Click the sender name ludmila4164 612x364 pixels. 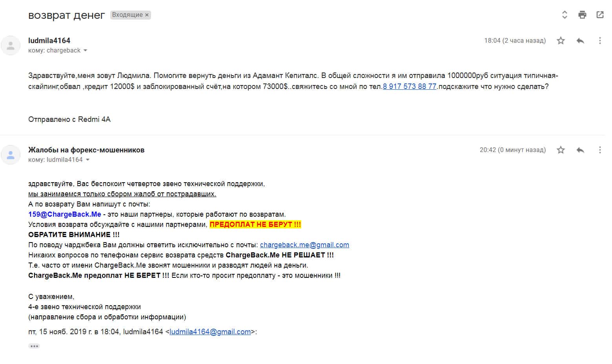point(49,40)
